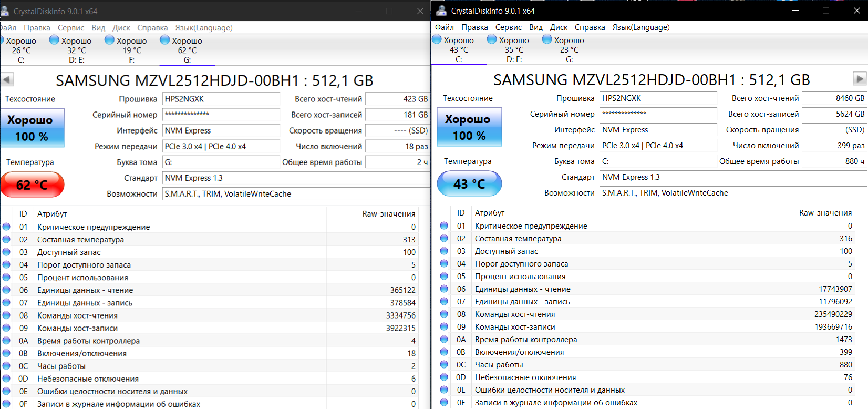This screenshot has width=868, height=409.
Task: Click the CrystalDiskInfo icon in right title bar
Action: point(441,11)
